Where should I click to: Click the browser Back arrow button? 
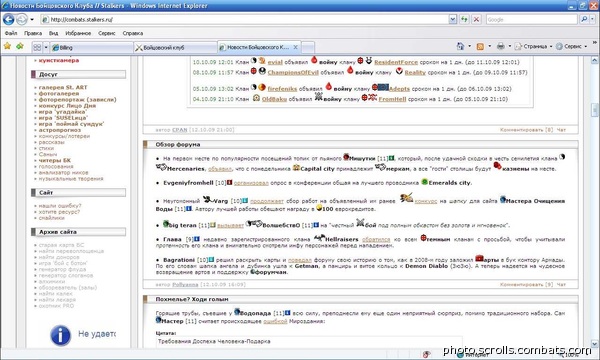tap(8, 19)
